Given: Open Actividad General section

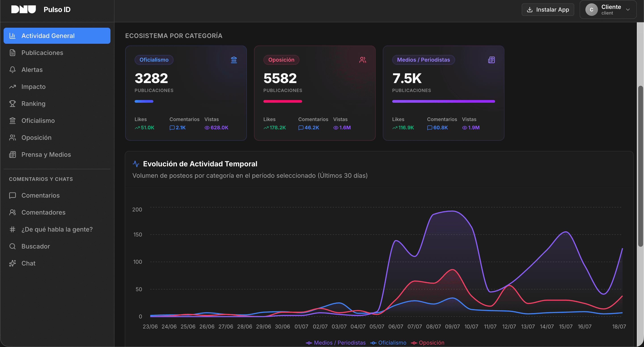Looking at the screenshot, I should point(57,36).
